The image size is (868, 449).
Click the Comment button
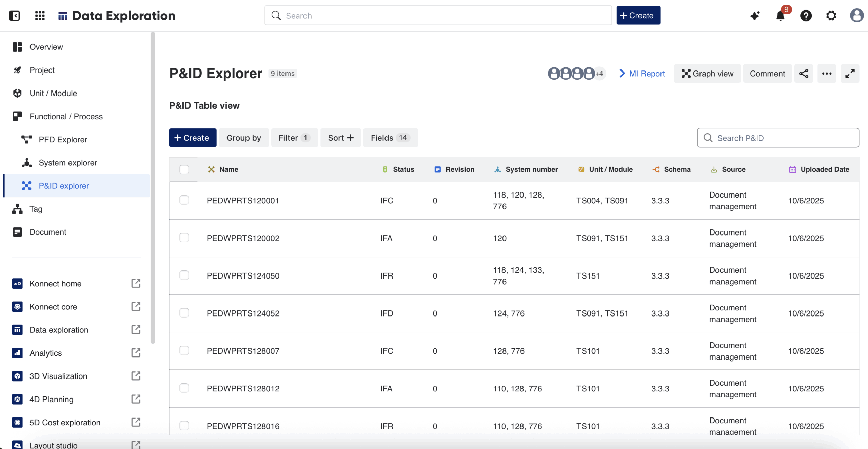767,73
